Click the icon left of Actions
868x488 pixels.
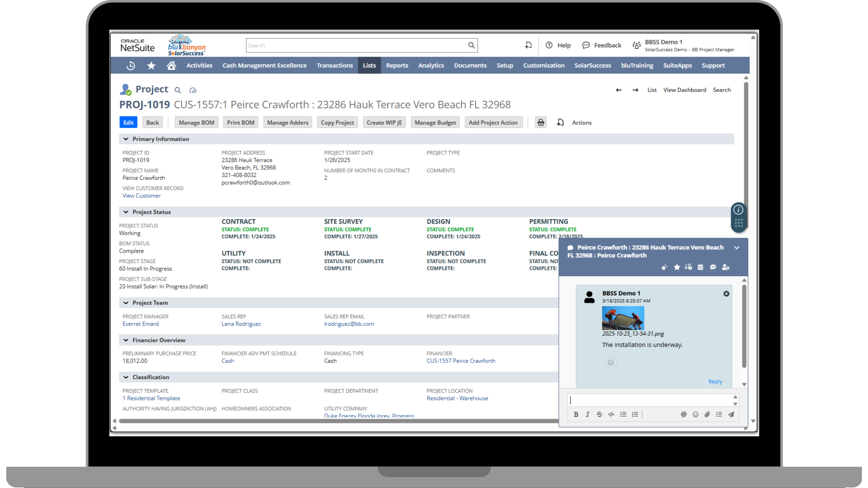[560, 122]
